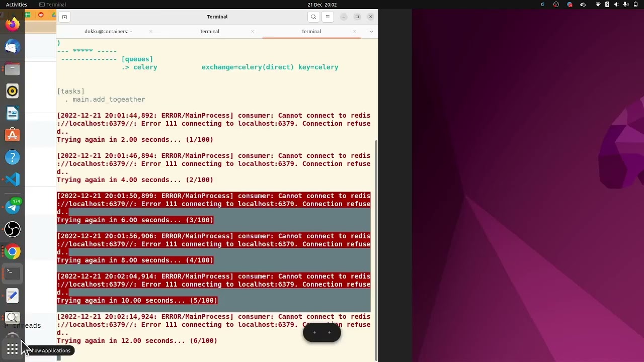The image size is (644, 362).
Task: Open terminal search
Action: coord(313,17)
